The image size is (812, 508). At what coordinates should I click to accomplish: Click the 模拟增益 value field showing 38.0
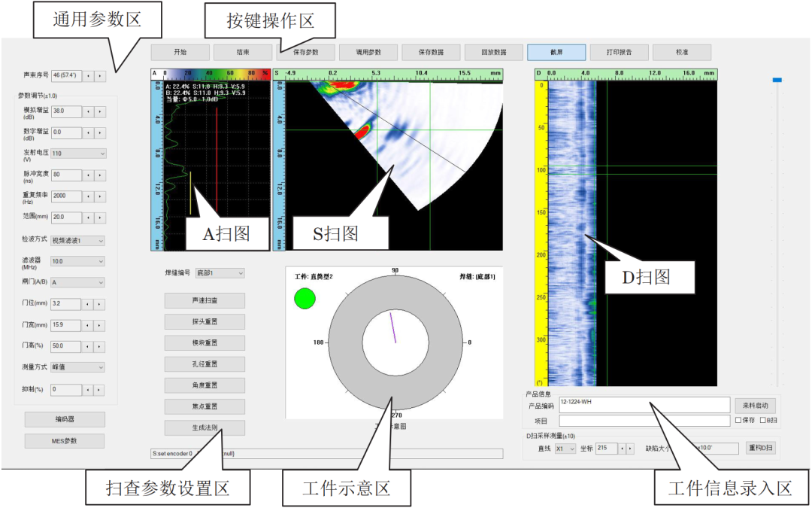pos(66,111)
